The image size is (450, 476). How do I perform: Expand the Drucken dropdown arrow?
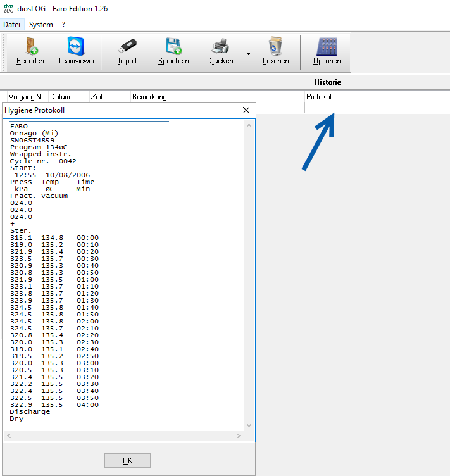(248, 54)
